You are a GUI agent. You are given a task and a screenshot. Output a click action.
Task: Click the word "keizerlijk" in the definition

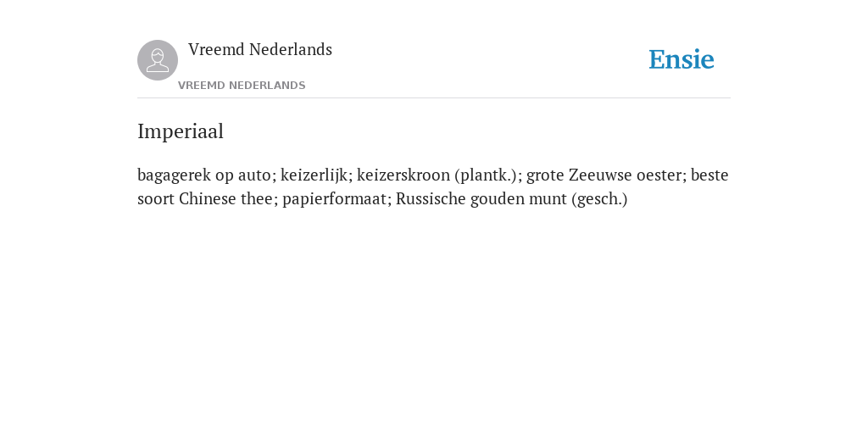(x=314, y=175)
